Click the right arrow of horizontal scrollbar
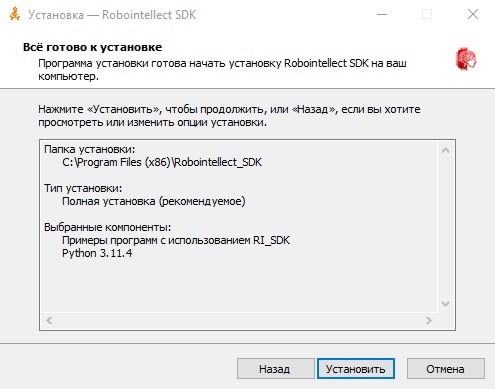 pyautogui.click(x=429, y=321)
